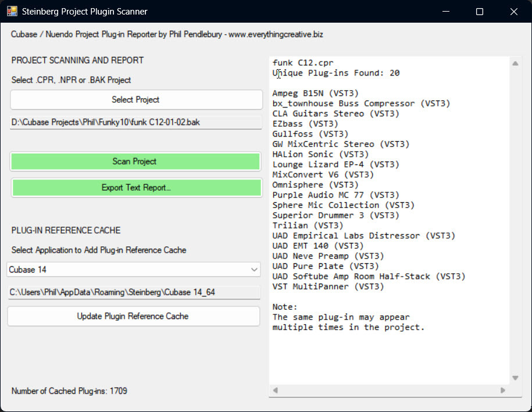Minimize the Plugin Scanner window
This screenshot has width=532, height=412.
tap(446, 12)
